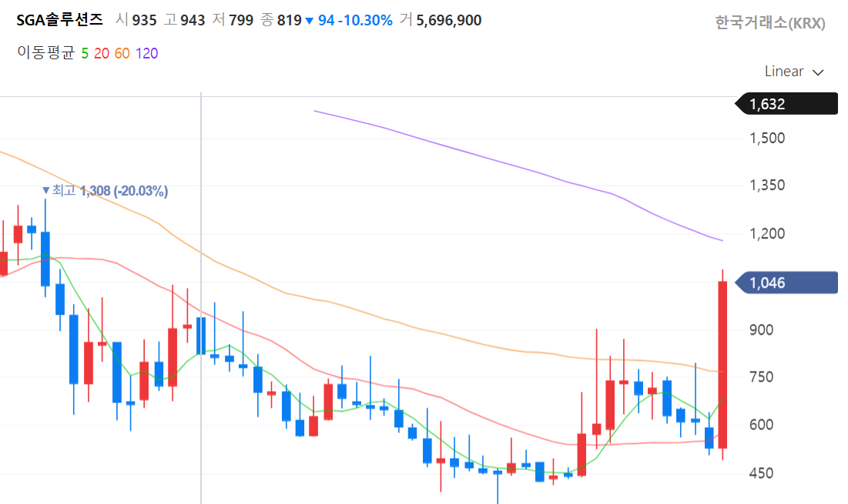Click the low price 799 value
Screen dimensions: 848x504
tap(241, 21)
